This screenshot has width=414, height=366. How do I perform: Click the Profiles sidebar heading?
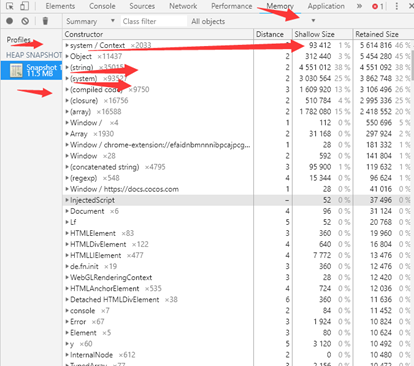[x=18, y=40]
